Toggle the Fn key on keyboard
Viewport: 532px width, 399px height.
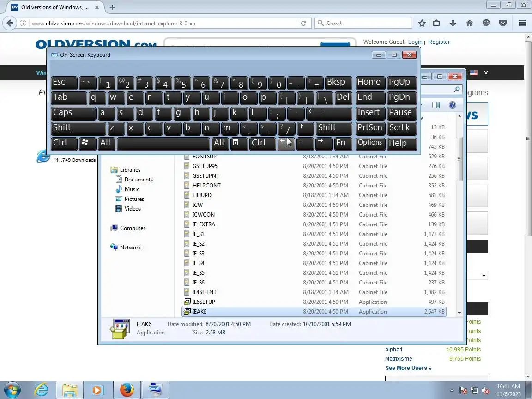pyautogui.click(x=343, y=144)
